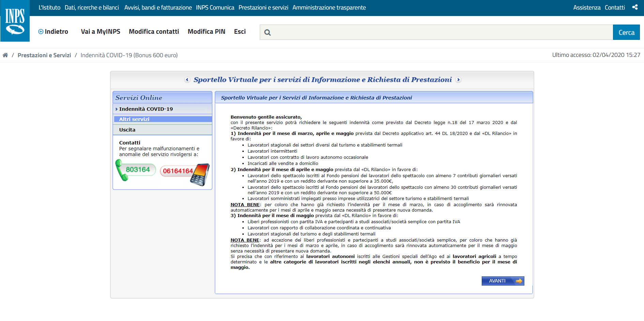Open Modifica PIN
The height and width of the screenshot is (321, 644).
click(x=206, y=31)
